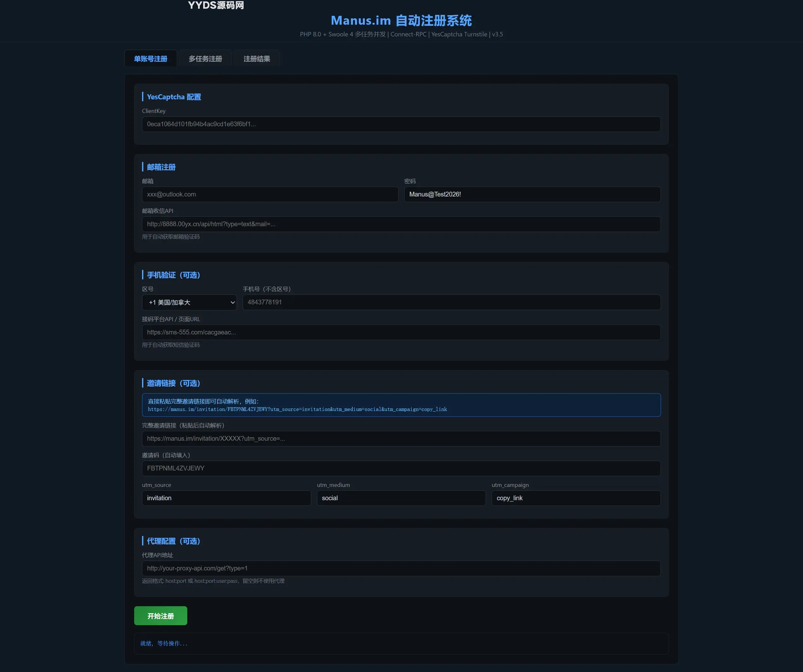Screen dimensions: 803x672
Task: Click the PHP 8.0 + Swoole subtitle line
Action: point(401,34)
